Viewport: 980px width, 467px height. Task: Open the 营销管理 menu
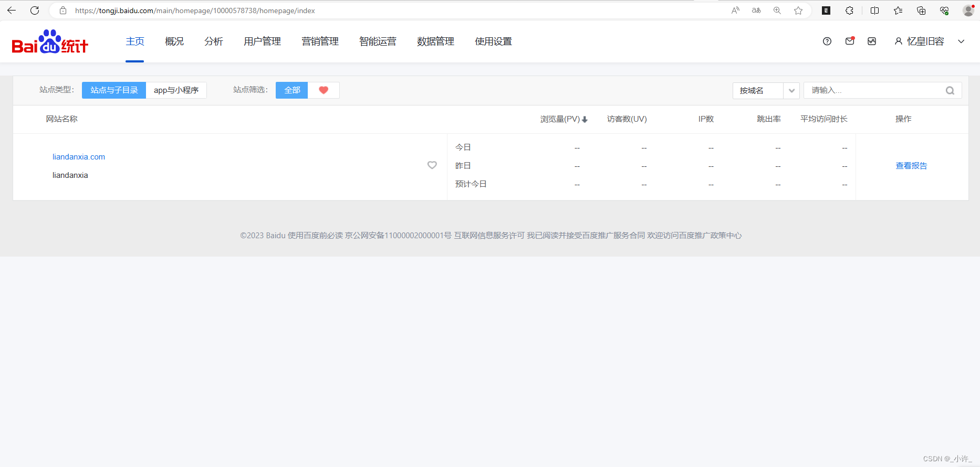point(320,41)
